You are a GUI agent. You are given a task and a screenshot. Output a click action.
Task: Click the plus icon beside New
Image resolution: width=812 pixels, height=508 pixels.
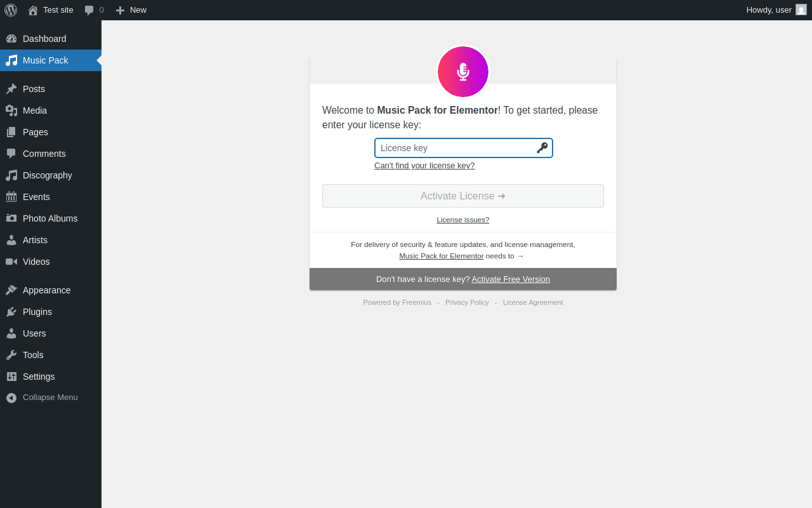(x=120, y=10)
